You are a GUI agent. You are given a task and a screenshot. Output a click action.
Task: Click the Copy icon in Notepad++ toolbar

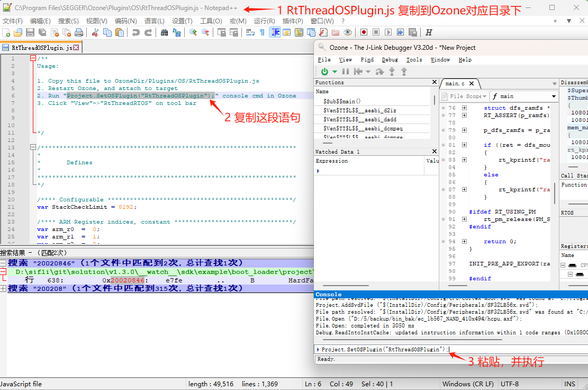pos(107,33)
